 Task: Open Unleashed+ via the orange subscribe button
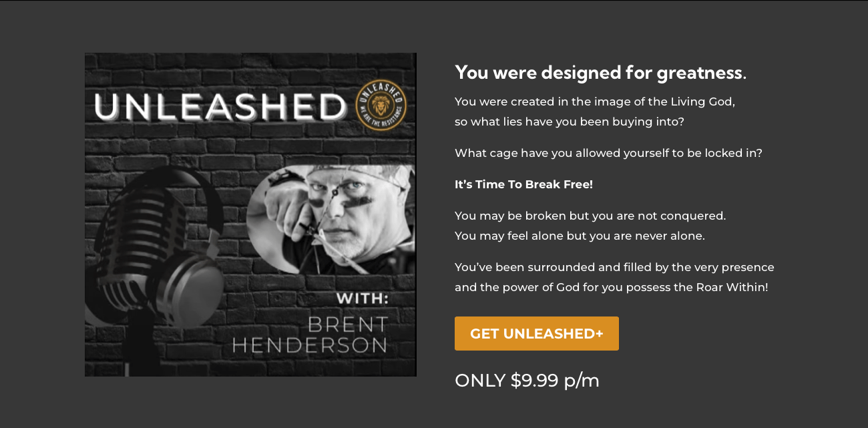[x=537, y=333]
